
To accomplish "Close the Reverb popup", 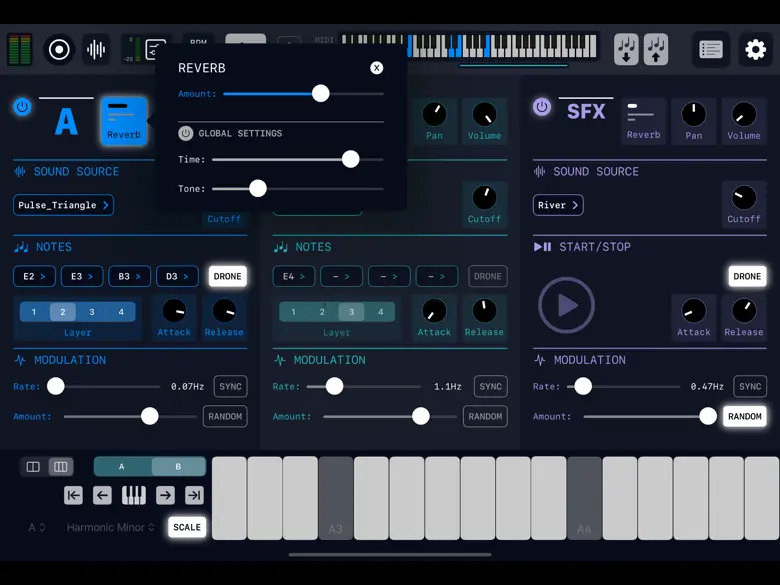I will pyautogui.click(x=377, y=68).
